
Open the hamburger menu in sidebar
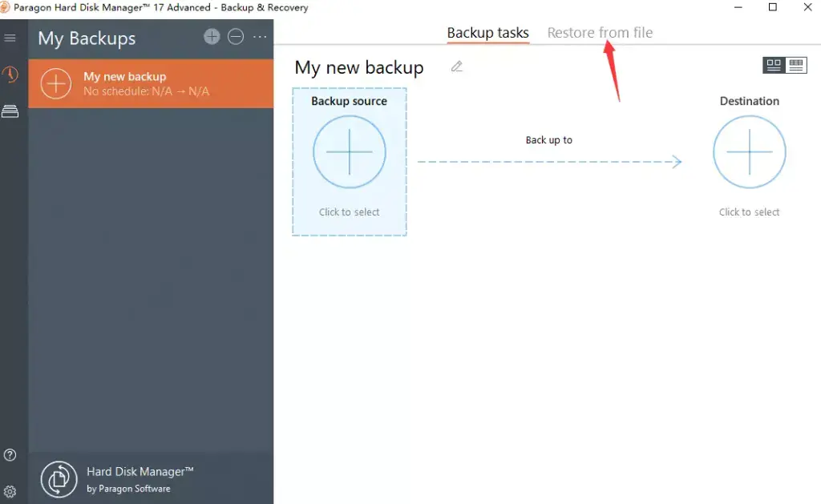[x=10, y=38]
